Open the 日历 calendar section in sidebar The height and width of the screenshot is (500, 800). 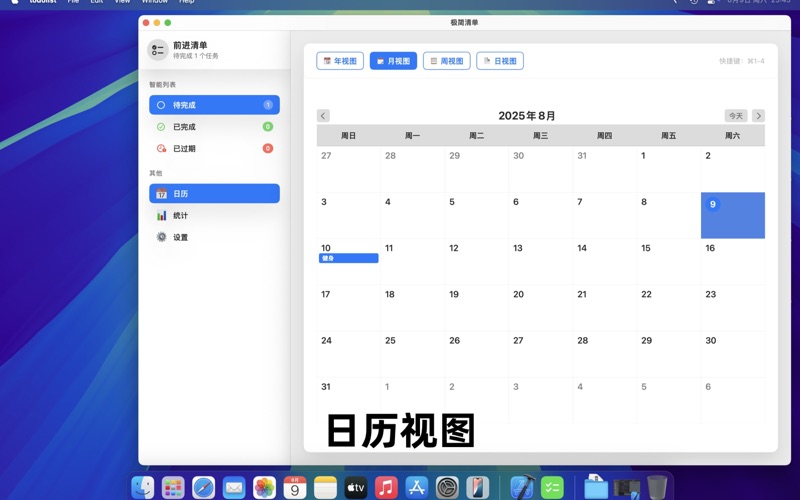pos(214,194)
